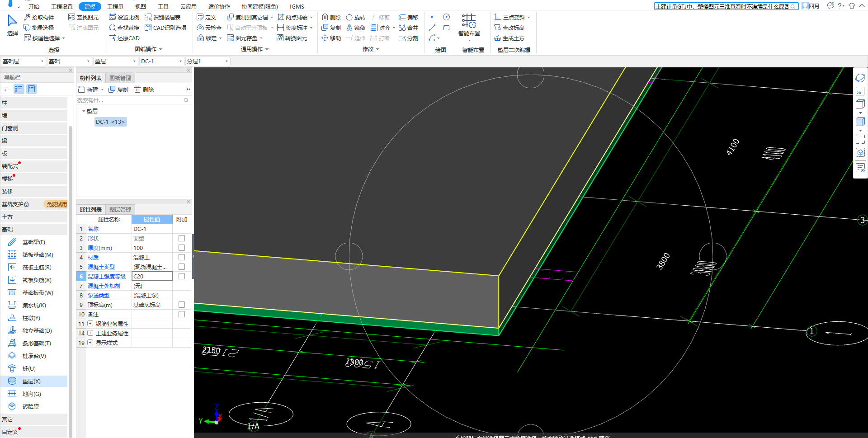Viewport: 868px width, 438px height.
Task: Select the 镜像 mirror tool
Action: tap(355, 28)
